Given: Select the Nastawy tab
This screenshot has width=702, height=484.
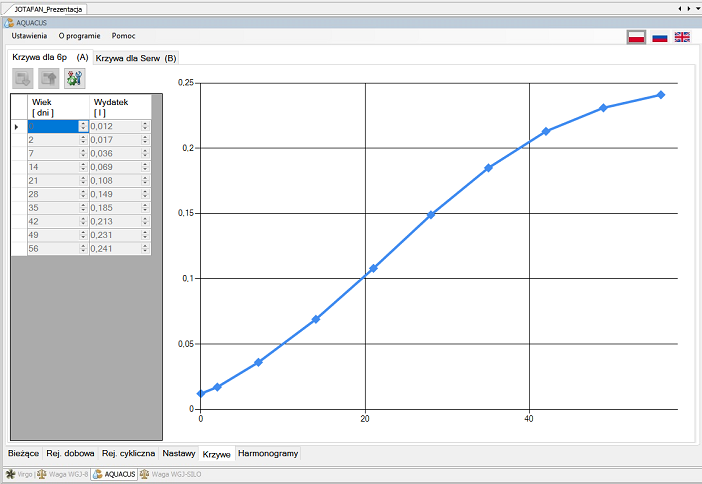Looking at the screenshot, I should coord(179,453).
